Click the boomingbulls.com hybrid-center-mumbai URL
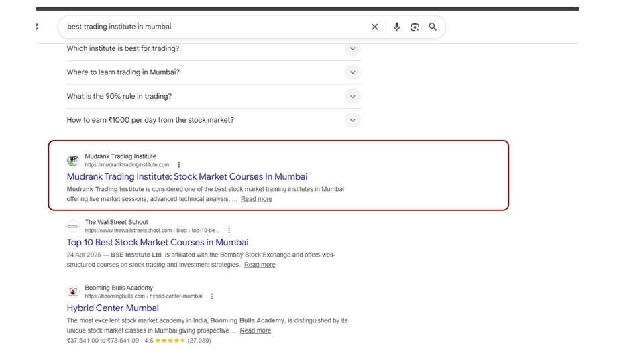The width and height of the screenshot is (644, 362). [x=144, y=296]
